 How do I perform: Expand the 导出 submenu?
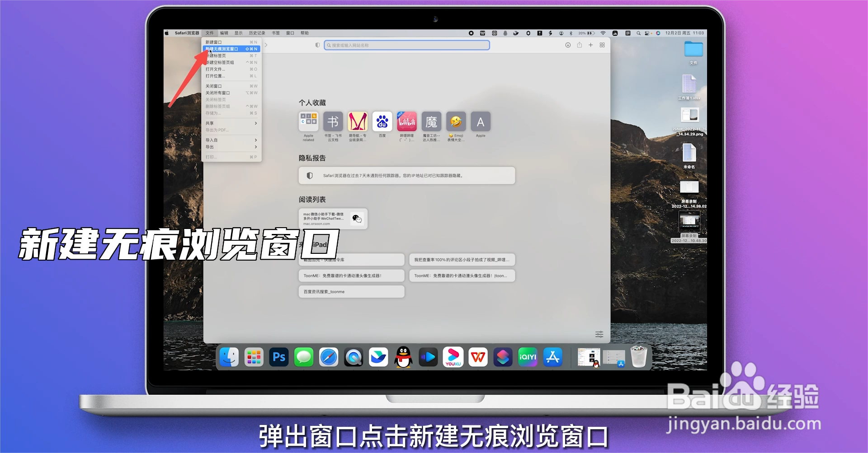209,147
